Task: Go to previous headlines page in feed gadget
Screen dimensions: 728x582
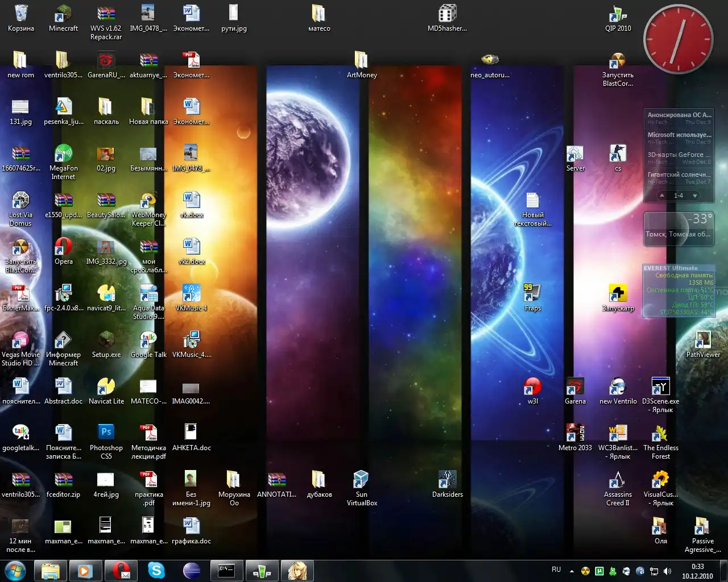Action: click(661, 196)
